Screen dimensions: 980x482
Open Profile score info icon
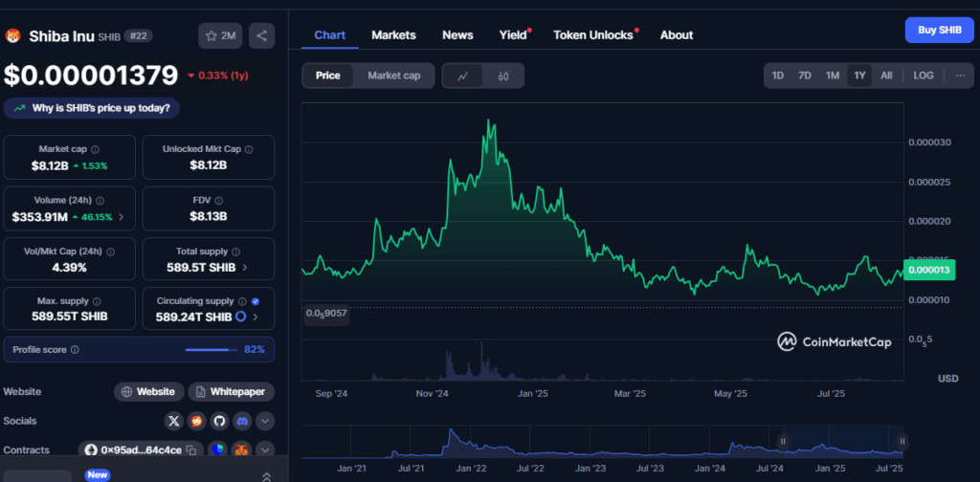pos(75,350)
